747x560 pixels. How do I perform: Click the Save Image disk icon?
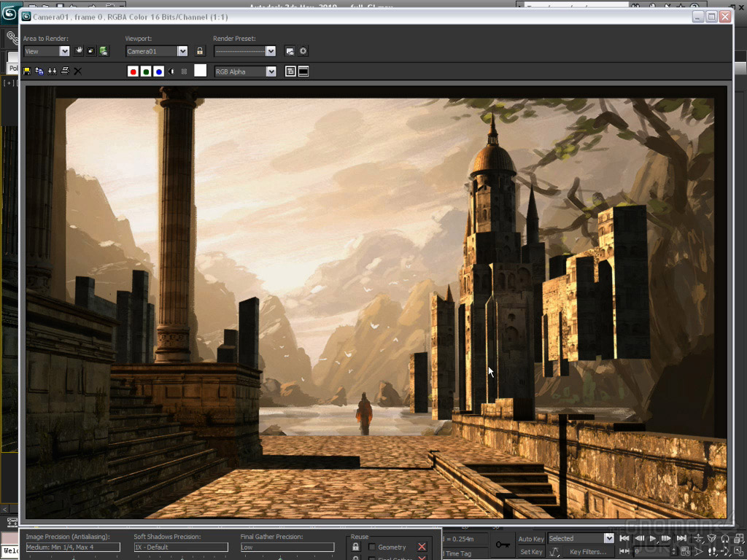click(27, 71)
